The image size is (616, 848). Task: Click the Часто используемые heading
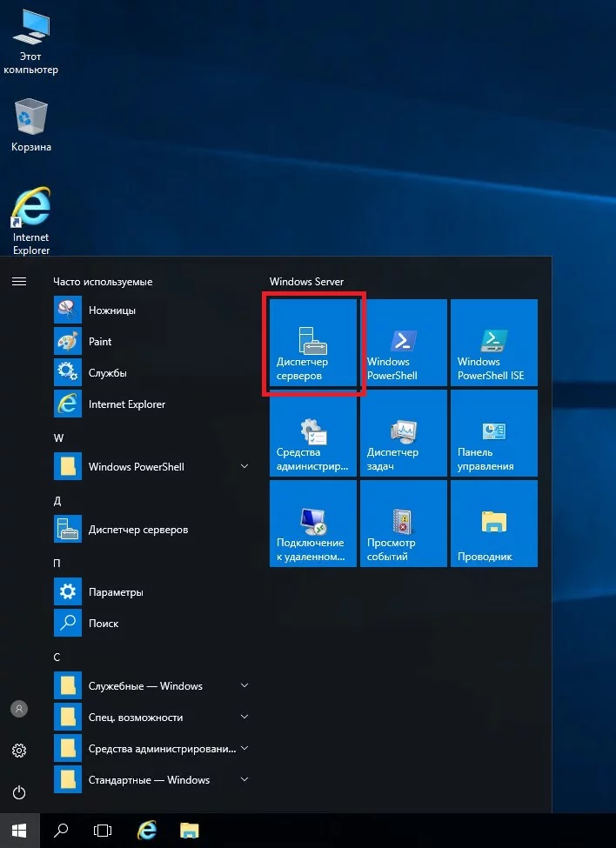103,282
